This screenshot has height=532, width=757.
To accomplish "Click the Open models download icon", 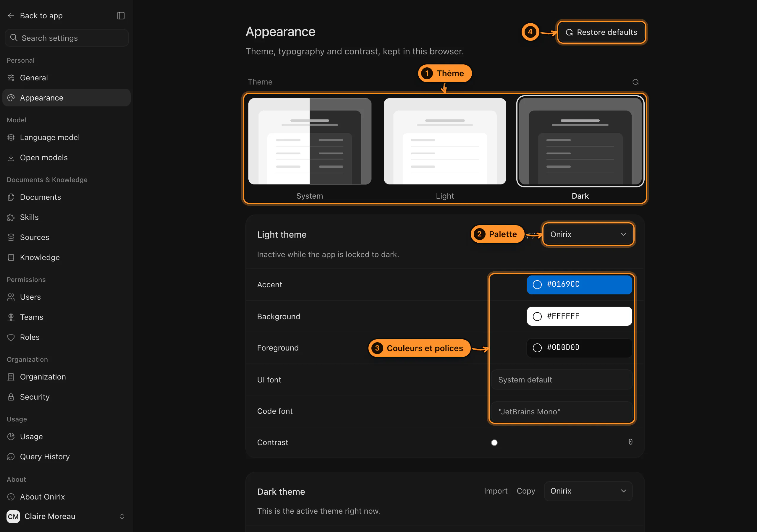I will [x=11, y=158].
